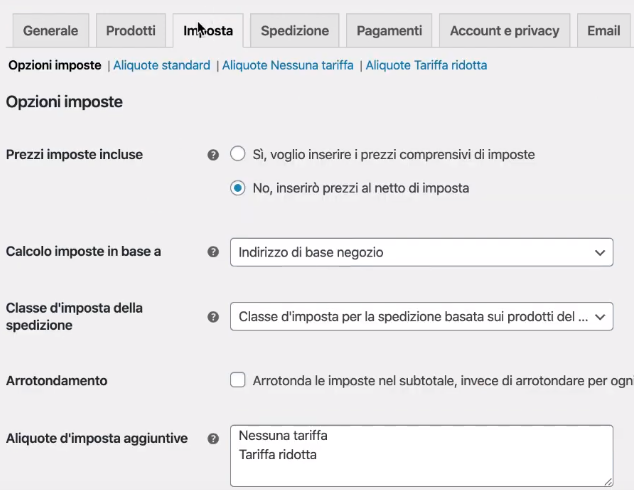Open the Prodotti tab
The width and height of the screenshot is (634, 490).
pyautogui.click(x=131, y=31)
